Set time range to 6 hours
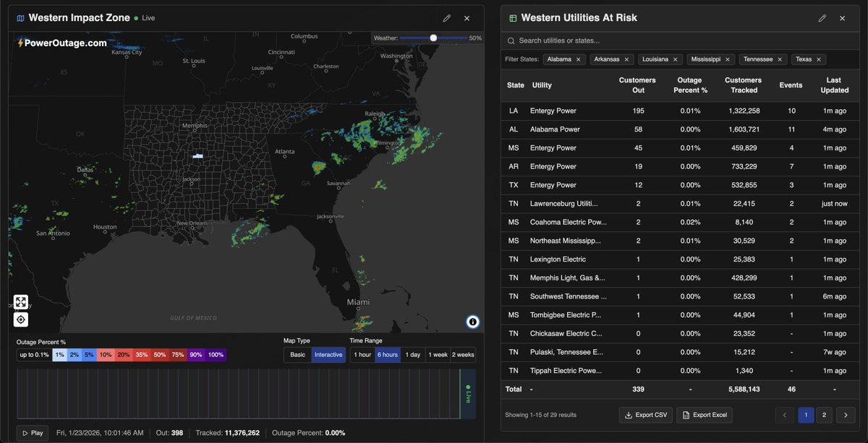The height and width of the screenshot is (443, 868). 387,355
